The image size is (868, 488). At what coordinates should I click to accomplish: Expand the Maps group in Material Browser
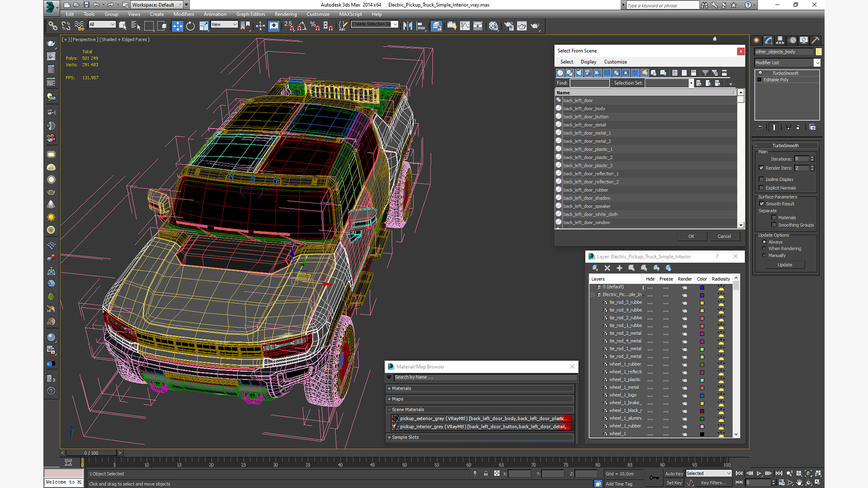coord(481,399)
